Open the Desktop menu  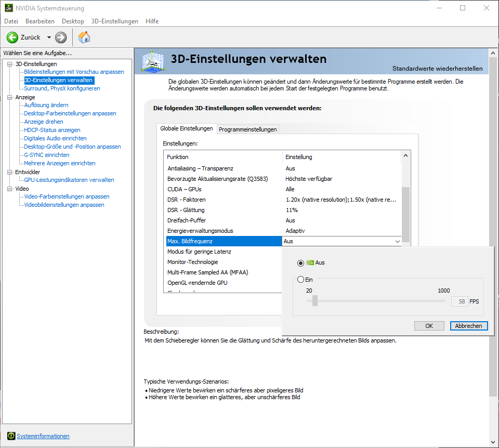tap(73, 21)
